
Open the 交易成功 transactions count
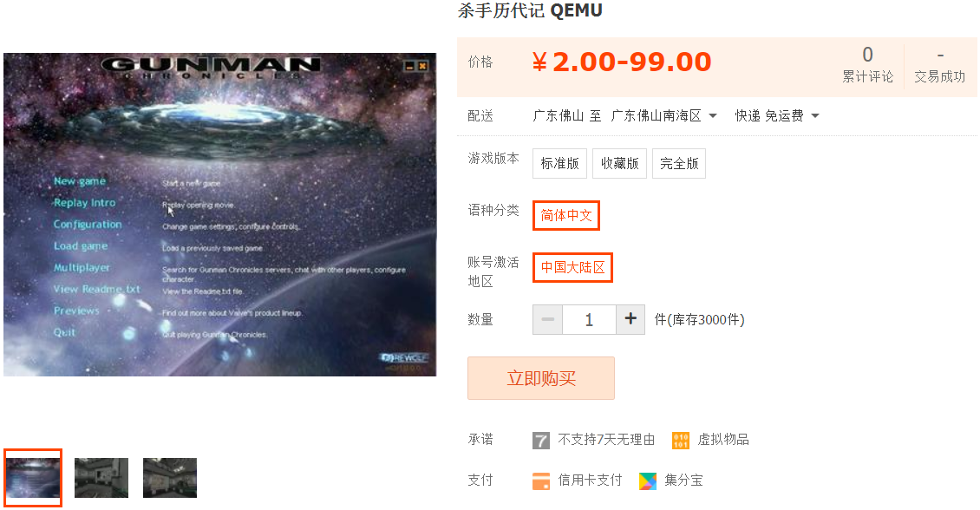pos(939,64)
